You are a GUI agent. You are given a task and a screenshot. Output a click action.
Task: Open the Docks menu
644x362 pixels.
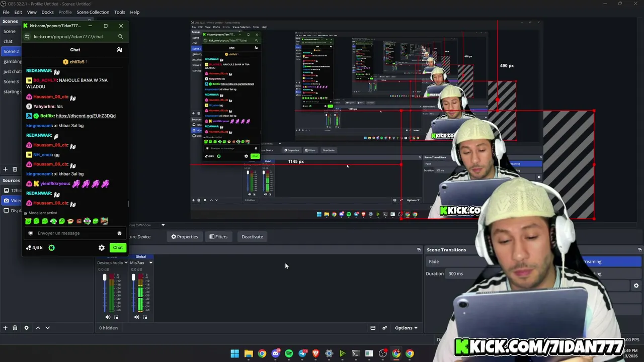tap(47, 12)
